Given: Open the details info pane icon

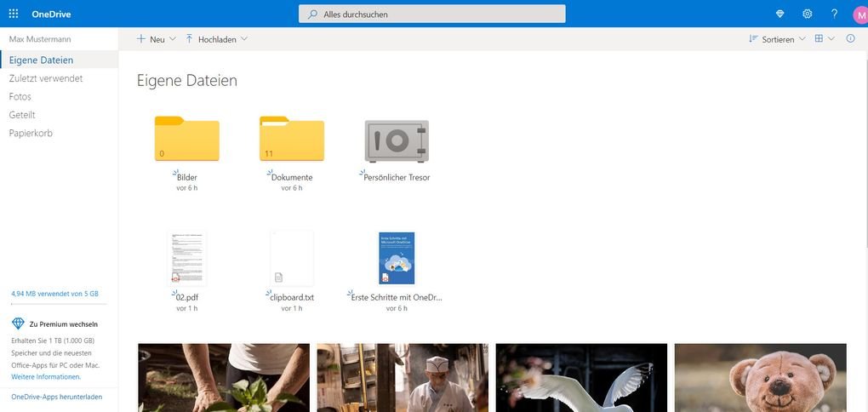Looking at the screenshot, I should (851, 39).
